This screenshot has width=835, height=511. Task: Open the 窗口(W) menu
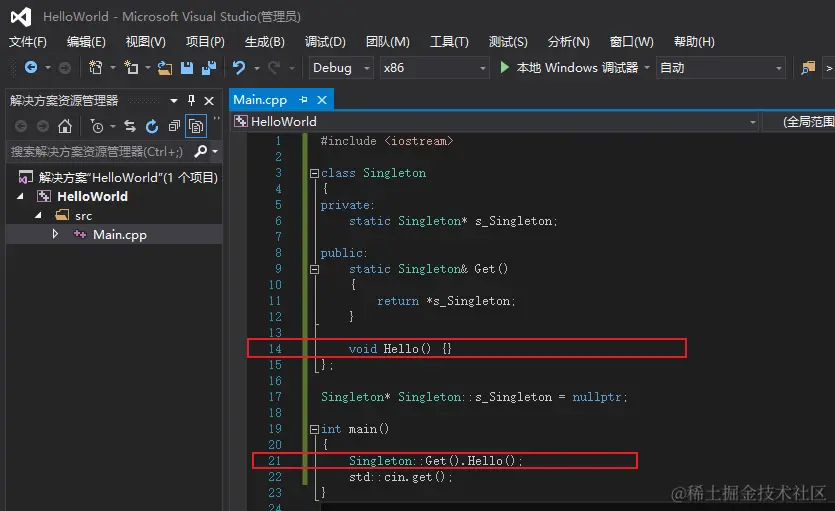pyautogui.click(x=631, y=42)
